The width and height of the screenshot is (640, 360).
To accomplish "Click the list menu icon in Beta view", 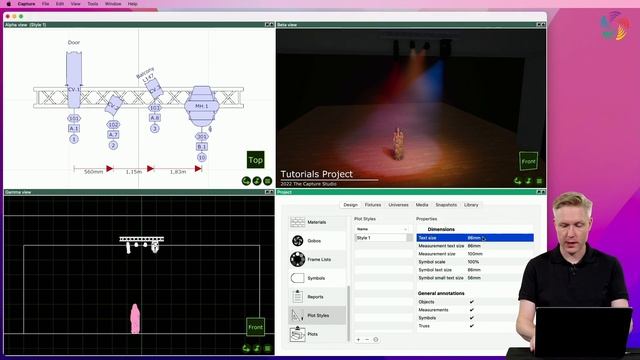I will pyautogui.click(x=539, y=181).
